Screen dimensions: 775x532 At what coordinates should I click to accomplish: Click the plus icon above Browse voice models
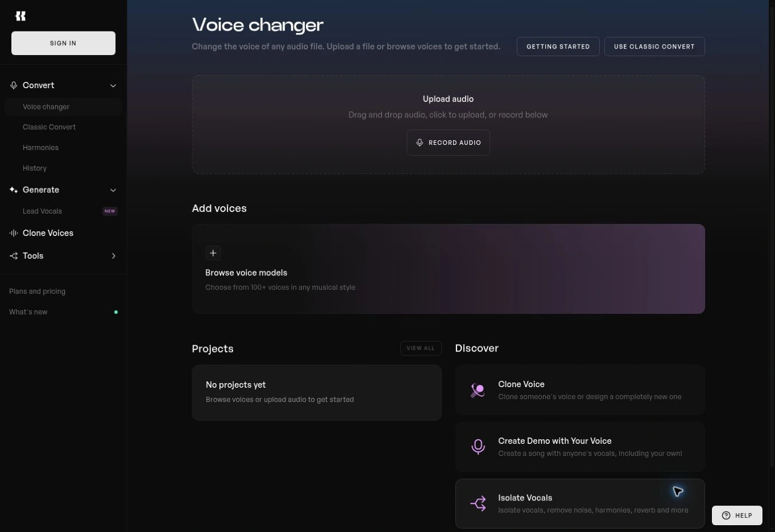click(213, 253)
